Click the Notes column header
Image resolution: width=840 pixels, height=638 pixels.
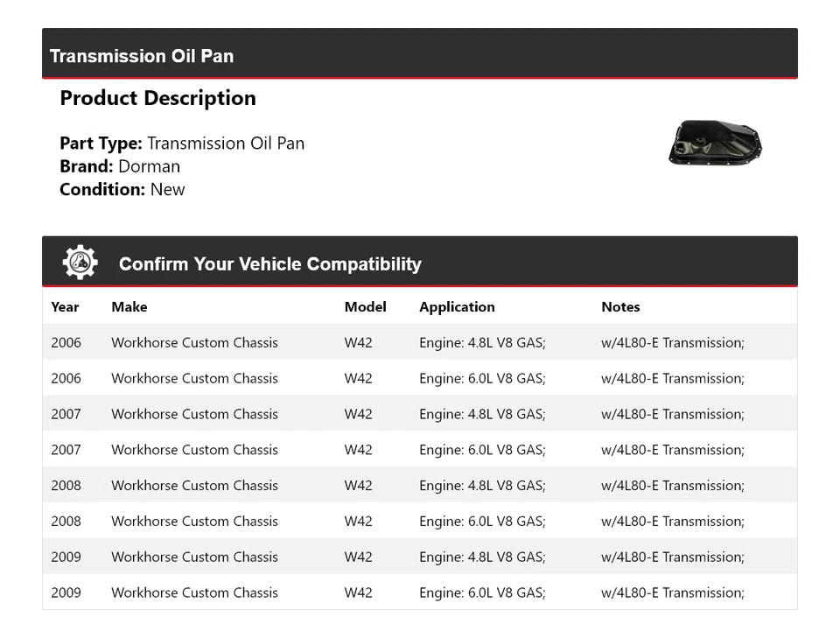click(x=620, y=307)
